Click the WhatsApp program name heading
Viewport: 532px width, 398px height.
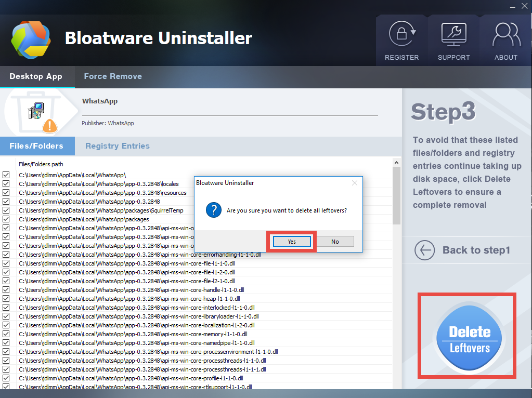point(100,101)
